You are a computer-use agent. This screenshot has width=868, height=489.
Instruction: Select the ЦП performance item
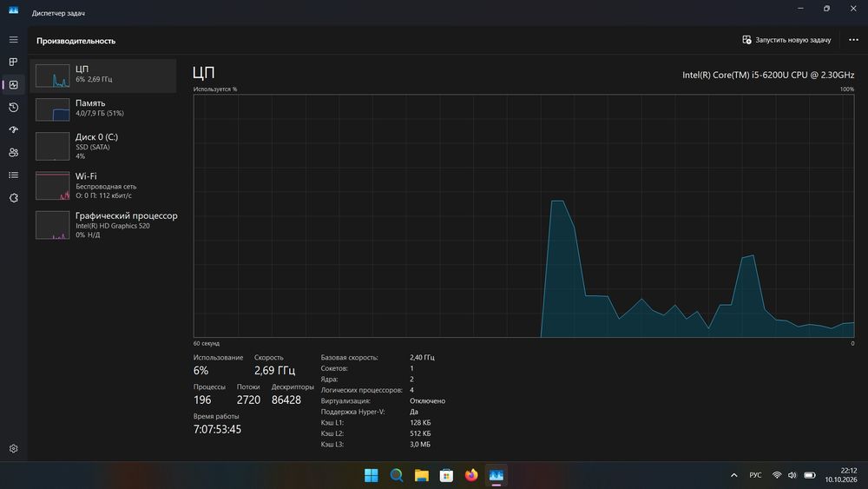pos(103,76)
